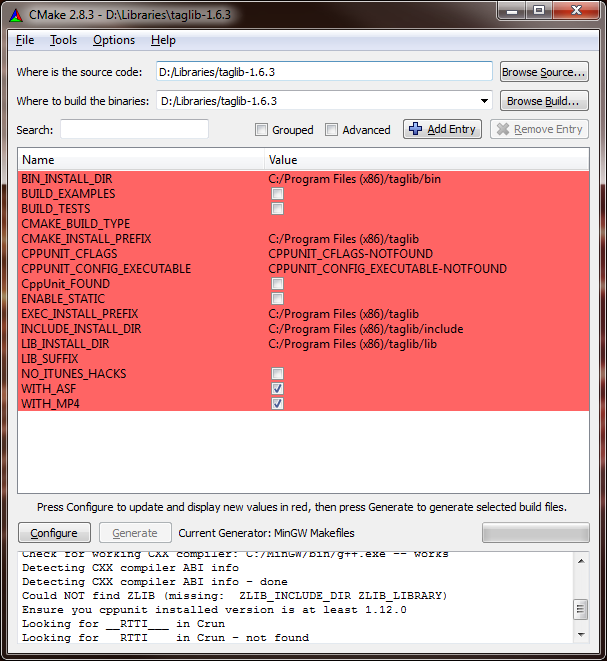607x661 pixels.
Task: Click the Search input field
Action: click(x=134, y=129)
